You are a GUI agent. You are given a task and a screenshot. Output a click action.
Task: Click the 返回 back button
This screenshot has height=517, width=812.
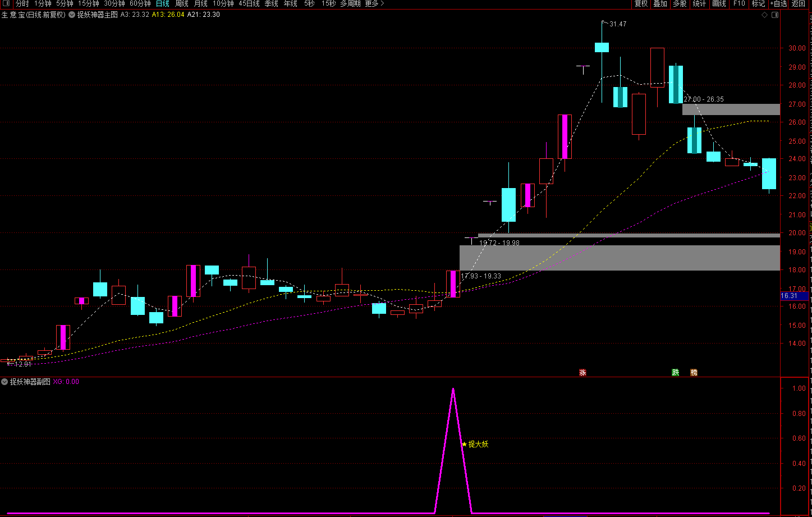pos(799,4)
